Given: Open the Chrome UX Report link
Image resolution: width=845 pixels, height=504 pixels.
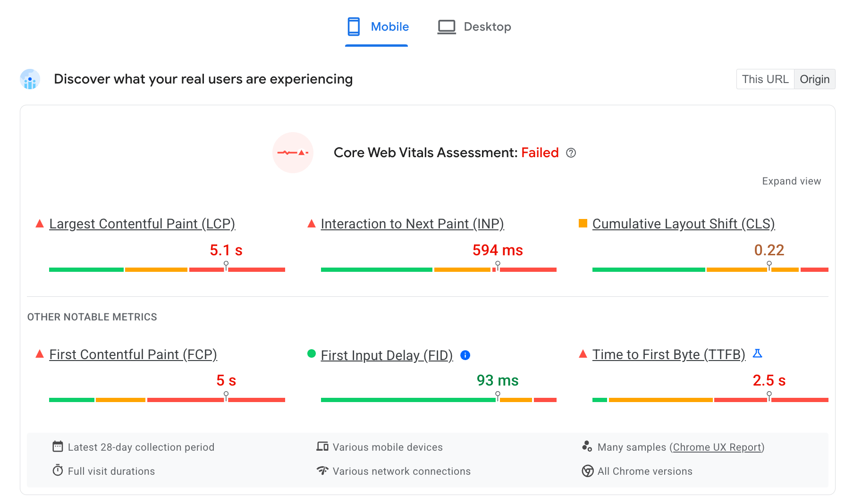Looking at the screenshot, I should (x=717, y=446).
